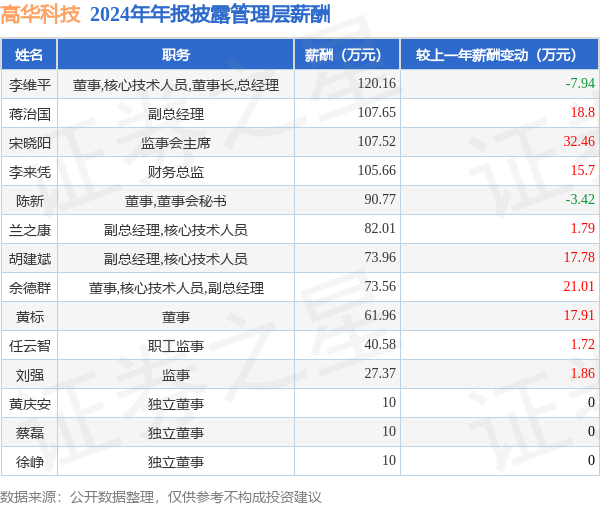The image size is (600, 506).
Task: Click the salary value 73.96
Action: [380, 257]
